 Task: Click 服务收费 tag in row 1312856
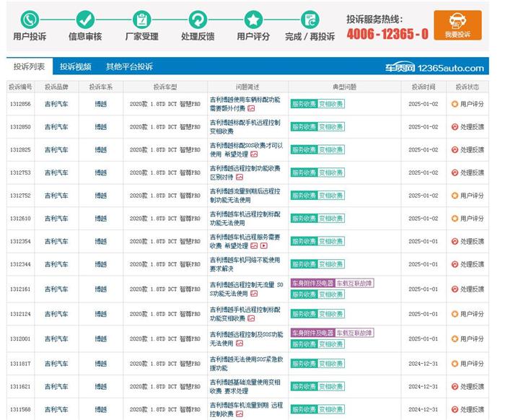[304, 104]
